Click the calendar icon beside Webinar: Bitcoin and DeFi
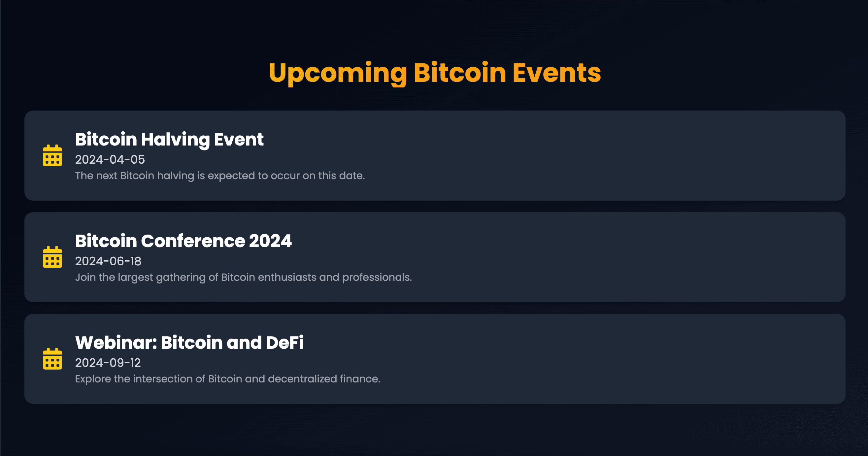 [52, 359]
